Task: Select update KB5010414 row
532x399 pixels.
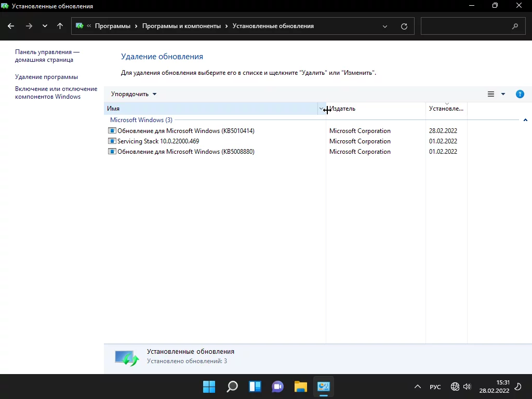Action: [x=285, y=131]
